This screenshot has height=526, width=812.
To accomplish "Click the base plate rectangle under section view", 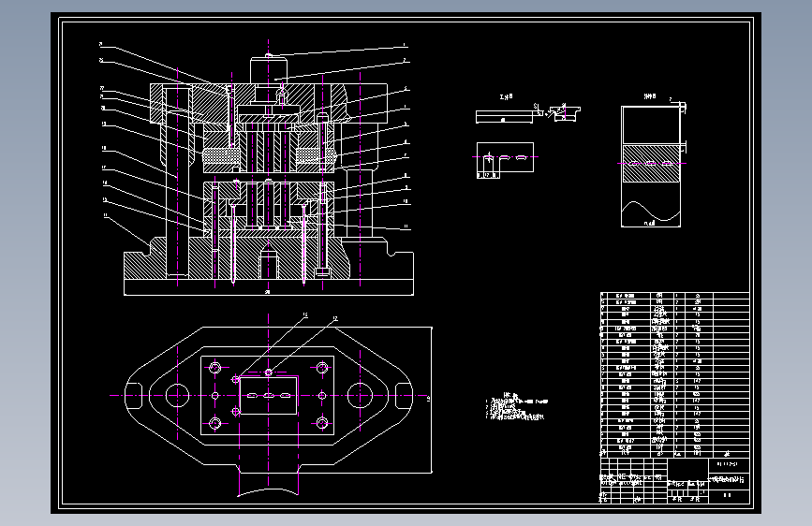I will (268, 287).
